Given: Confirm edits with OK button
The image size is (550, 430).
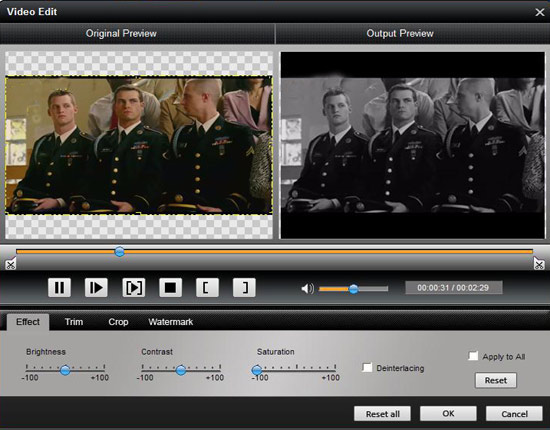Looking at the screenshot, I should 448,414.
